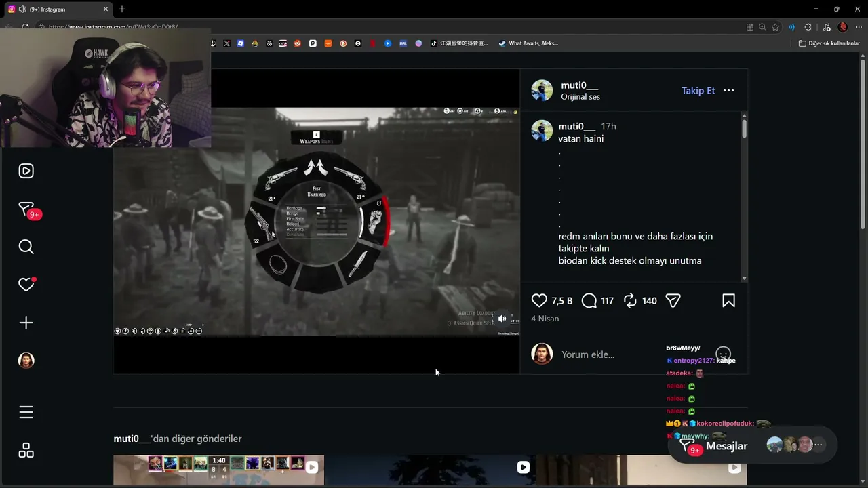Viewport: 868px width, 488px height.
Task: Open the read aloud icon in the toolbar
Action: [x=791, y=27]
